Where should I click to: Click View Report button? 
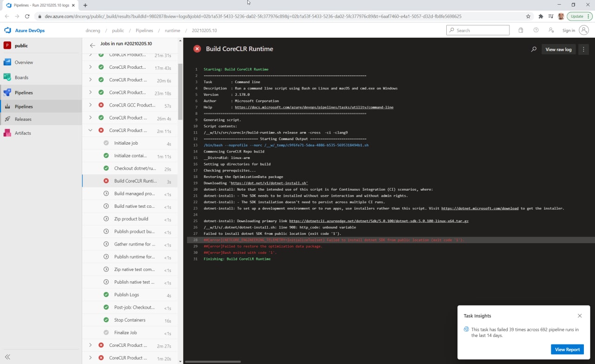[x=567, y=350]
